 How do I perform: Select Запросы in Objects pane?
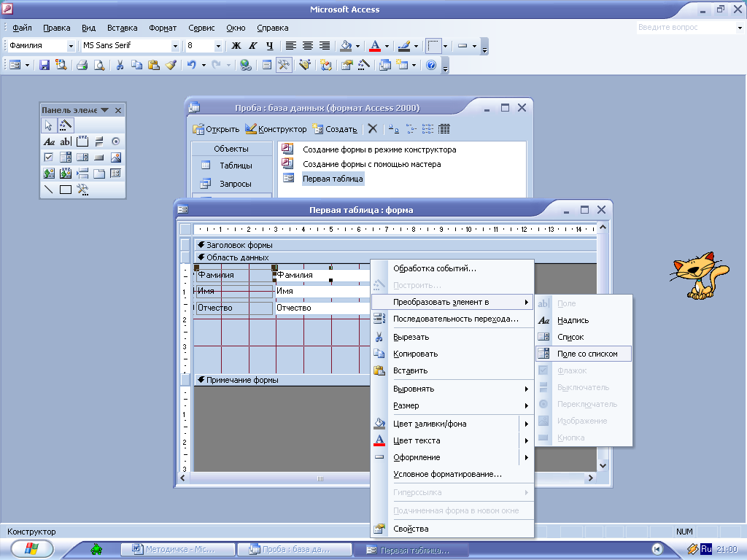(231, 183)
